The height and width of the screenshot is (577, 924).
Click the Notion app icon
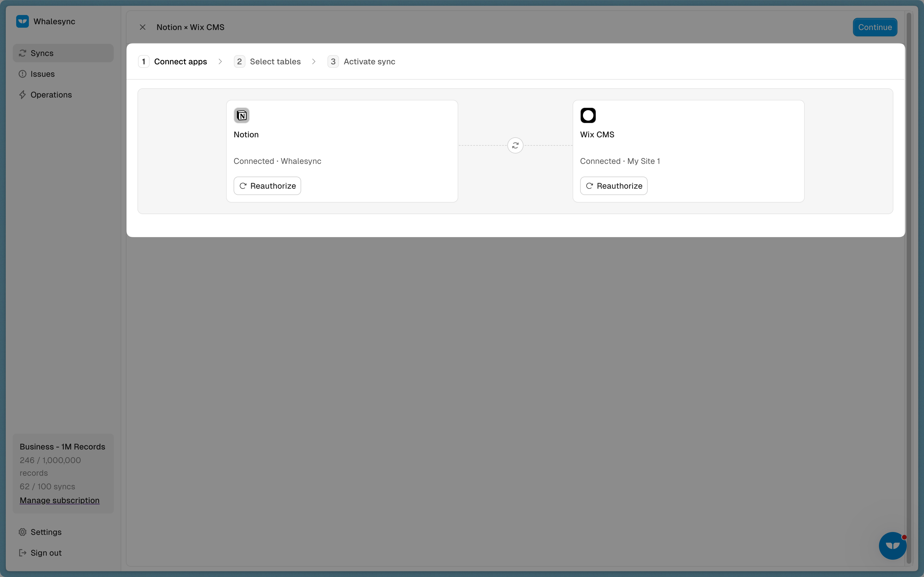[241, 115]
